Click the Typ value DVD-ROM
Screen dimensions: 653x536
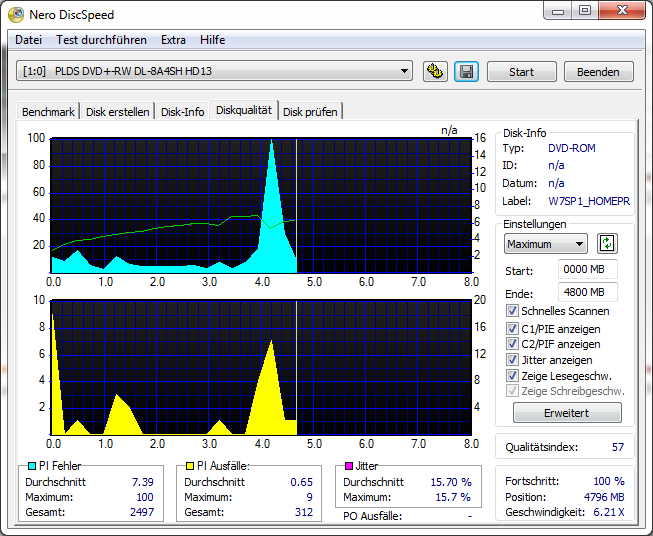click(572, 148)
